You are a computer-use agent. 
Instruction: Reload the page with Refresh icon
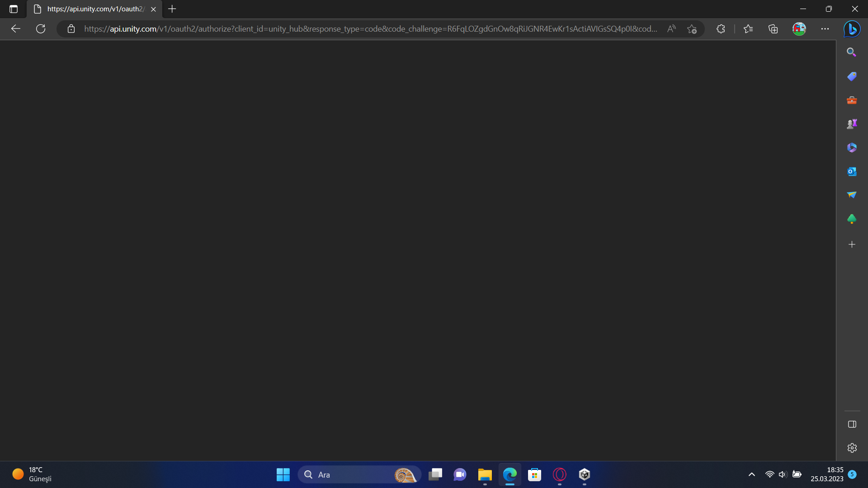click(x=41, y=29)
